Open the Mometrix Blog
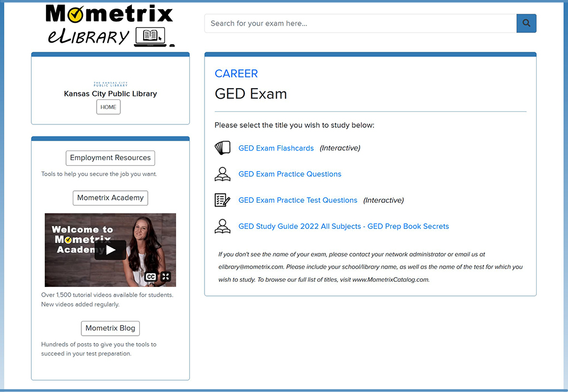 111,328
